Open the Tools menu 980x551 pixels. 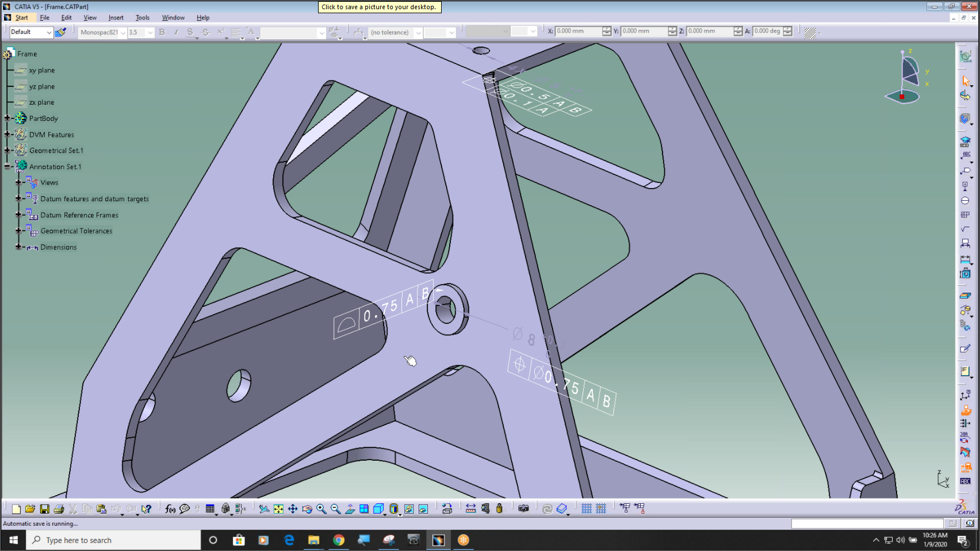click(x=142, y=17)
